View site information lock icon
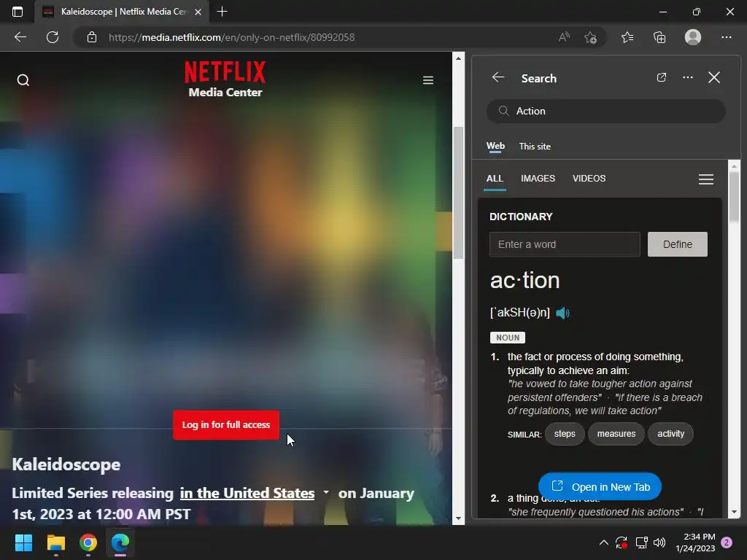 (92, 37)
